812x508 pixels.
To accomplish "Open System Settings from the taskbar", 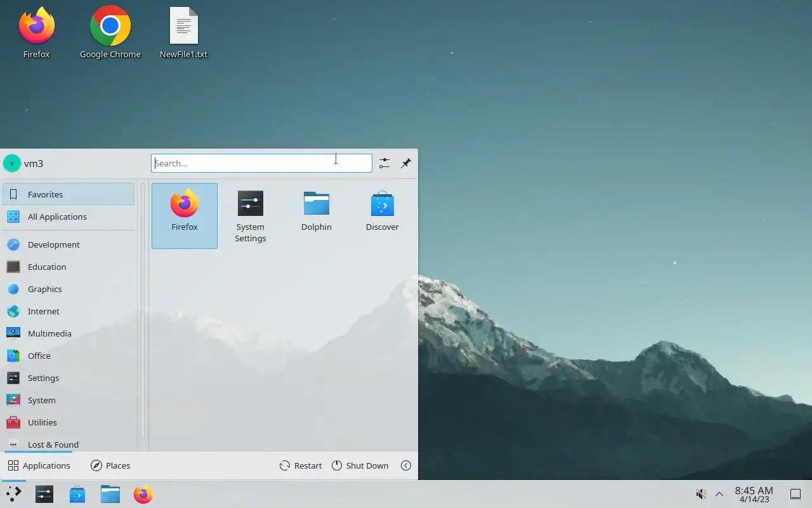I will tap(44, 494).
